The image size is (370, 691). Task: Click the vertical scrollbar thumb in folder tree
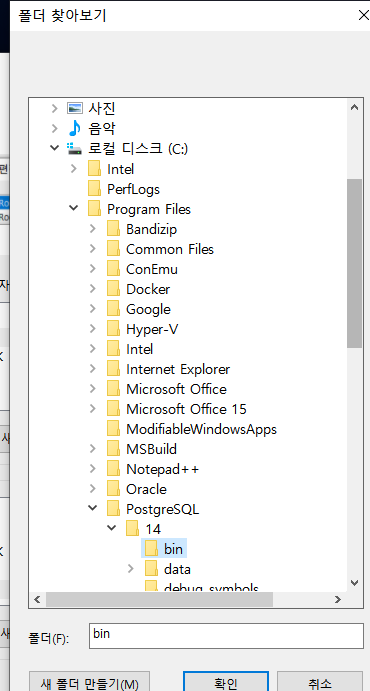click(354, 264)
